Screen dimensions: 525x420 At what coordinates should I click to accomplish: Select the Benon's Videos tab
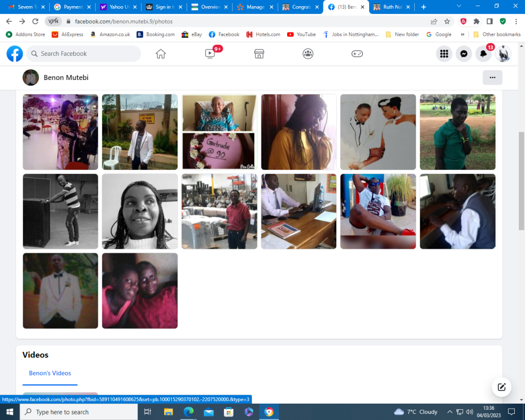pos(50,373)
